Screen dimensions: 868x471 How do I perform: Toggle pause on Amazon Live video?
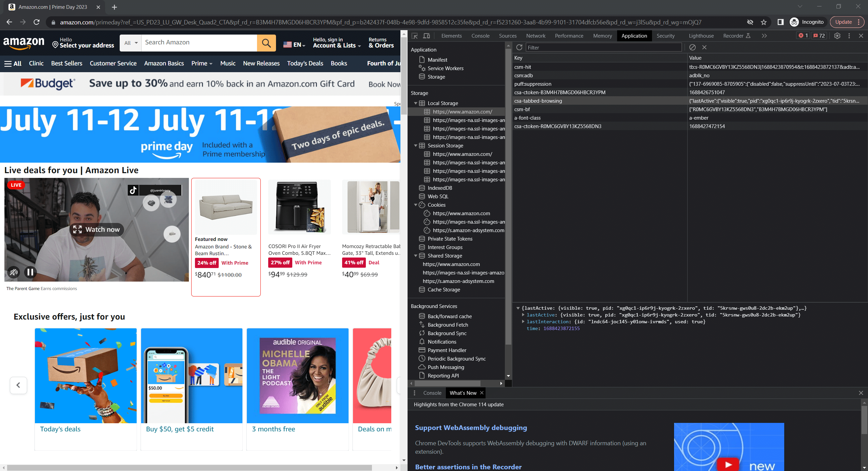click(30, 272)
